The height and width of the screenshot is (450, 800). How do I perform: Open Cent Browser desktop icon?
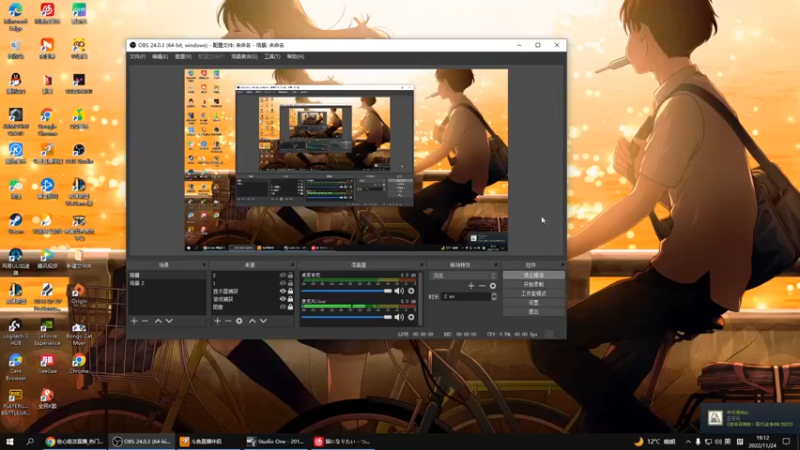[x=15, y=367]
